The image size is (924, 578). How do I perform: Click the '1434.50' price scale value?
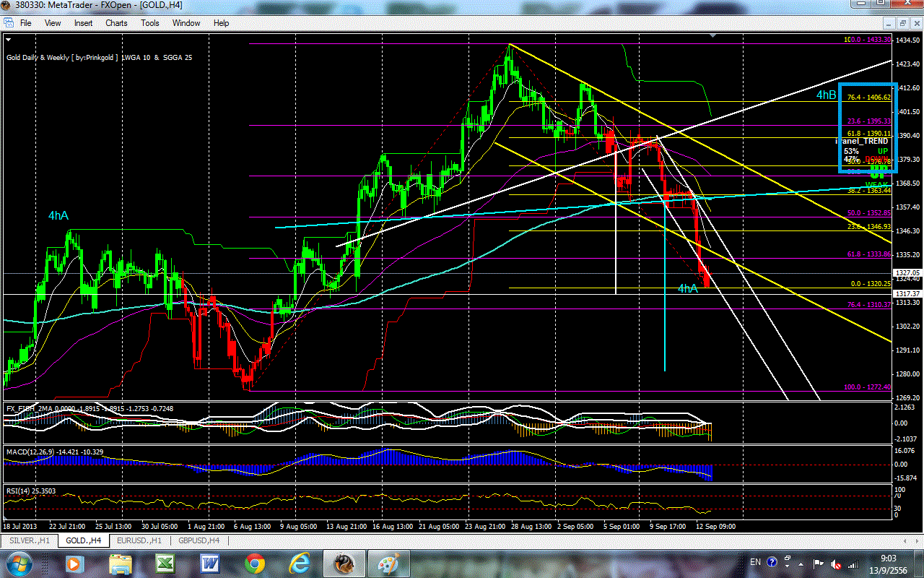coord(908,40)
